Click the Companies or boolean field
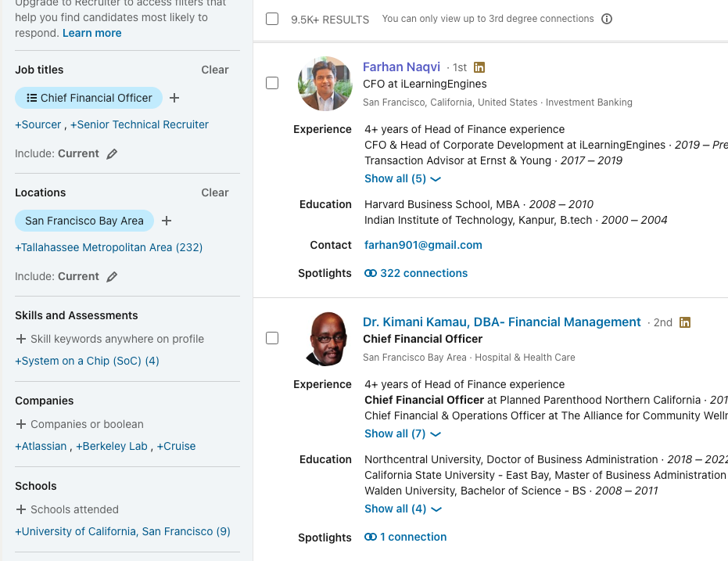The image size is (728, 561). pos(87,424)
